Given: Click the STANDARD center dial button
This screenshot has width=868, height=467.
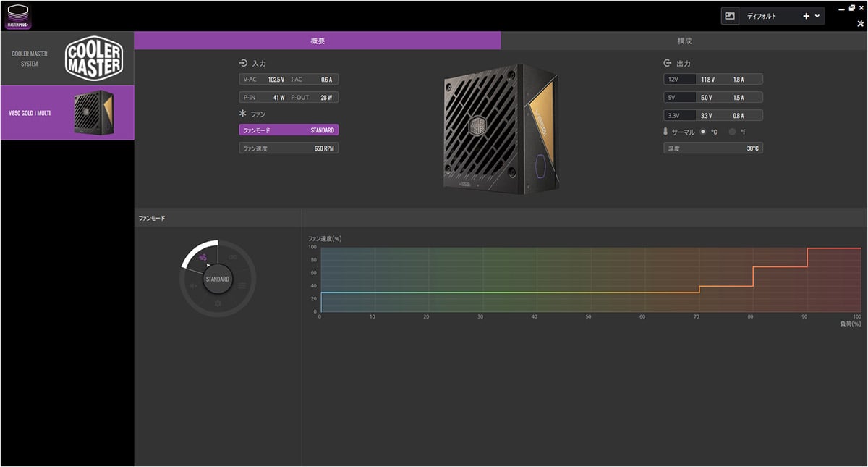Looking at the screenshot, I should pyautogui.click(x=217, y=279).
